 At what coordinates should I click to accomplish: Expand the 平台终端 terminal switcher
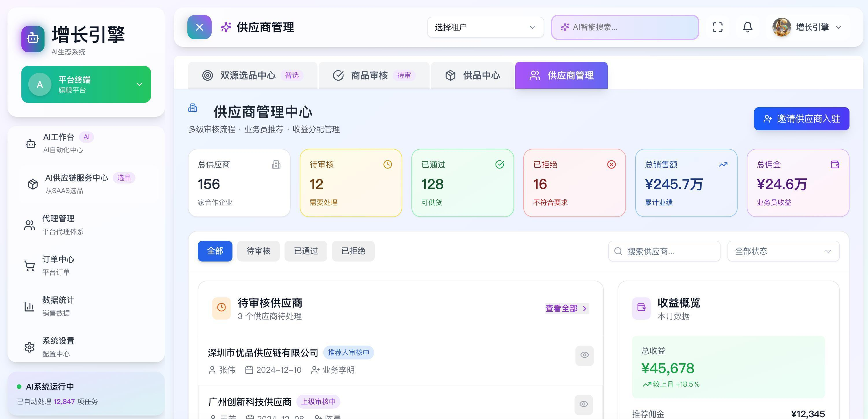coord(86,84)
